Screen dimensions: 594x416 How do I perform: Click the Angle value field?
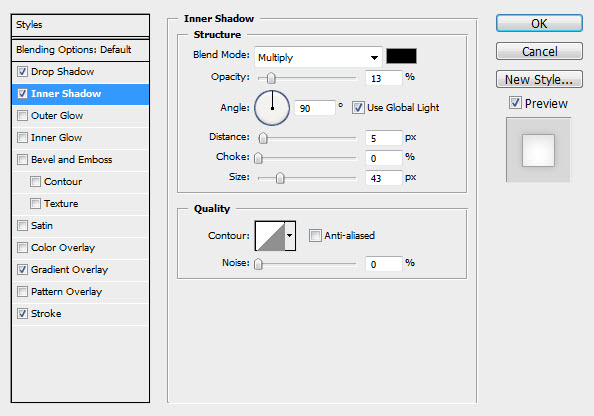point(314,108)
